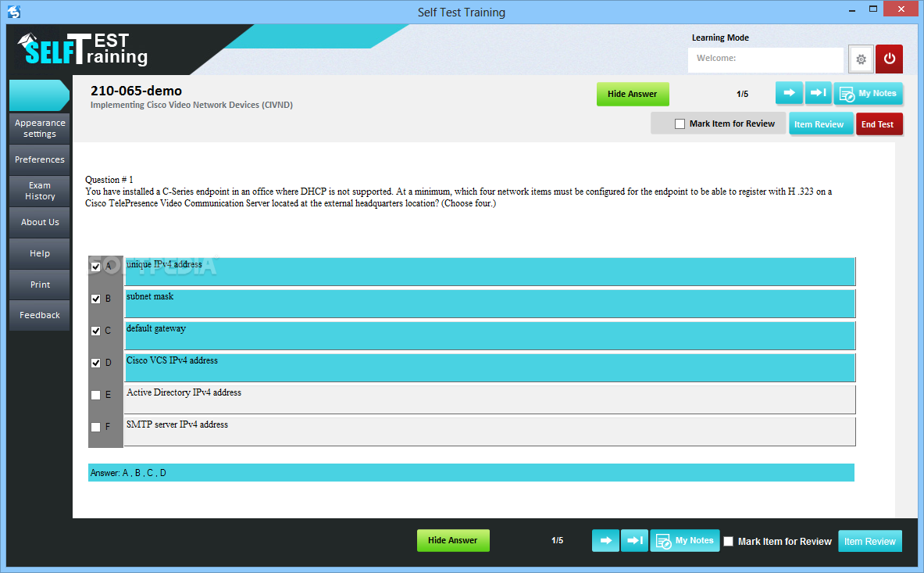924x573 pixels.
Task: Click the 'Answer: A, B, C, D' bar
Action: coord(472,473)
